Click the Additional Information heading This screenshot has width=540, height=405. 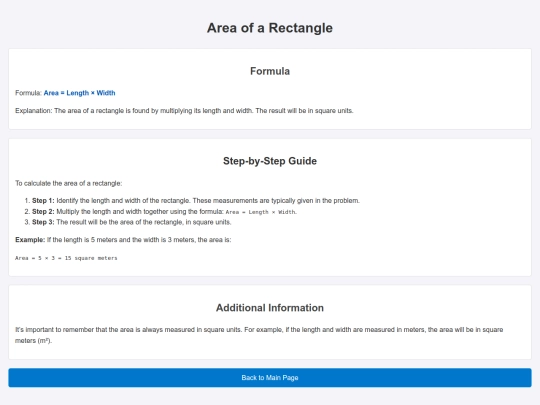click(270, 308)
